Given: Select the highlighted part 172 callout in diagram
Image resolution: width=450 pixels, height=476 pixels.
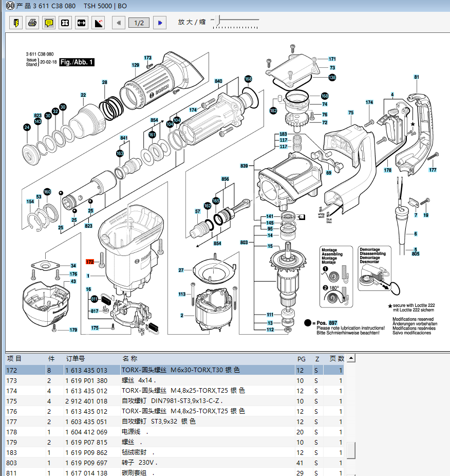Looking at the screenshot, I should click(90, 262).
